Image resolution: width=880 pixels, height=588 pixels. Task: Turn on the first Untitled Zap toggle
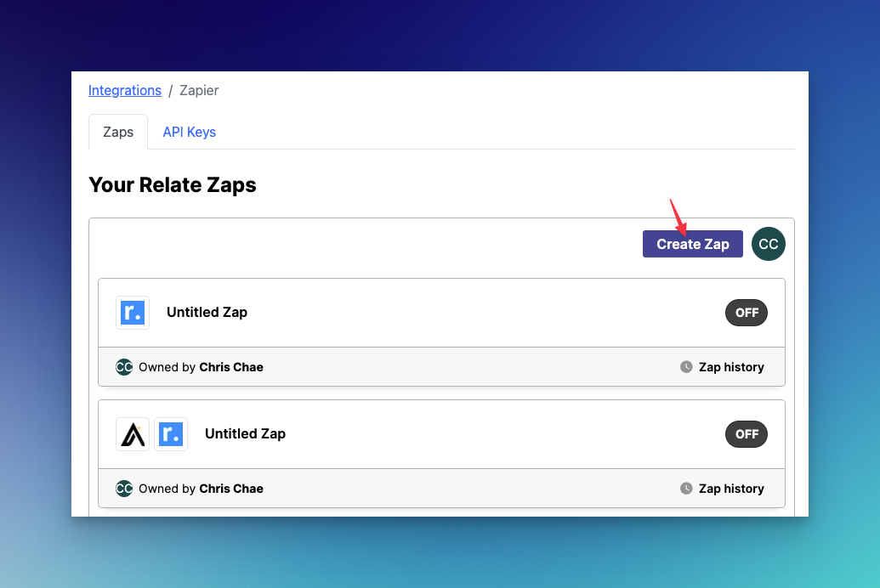coord(747,313)
